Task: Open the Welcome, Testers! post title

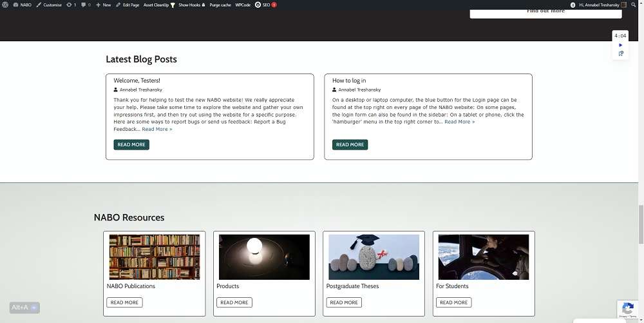Action: click(137, 81)
